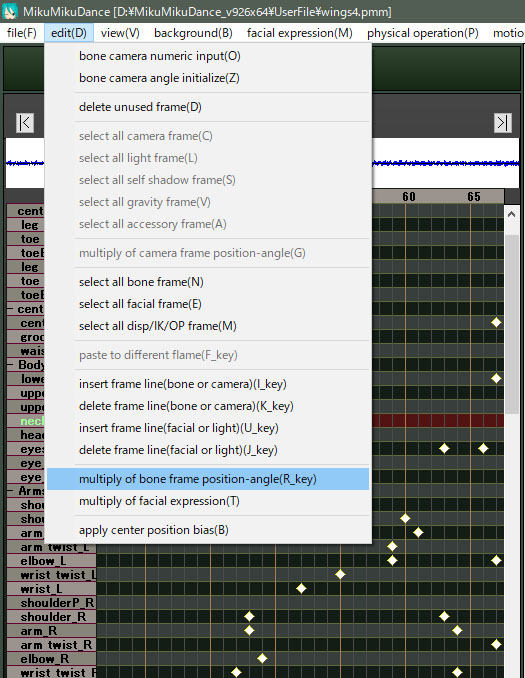Collapse the Body bone group
Image resolution: width=525 pixels, height=678 pixels.
coord(10,365)
